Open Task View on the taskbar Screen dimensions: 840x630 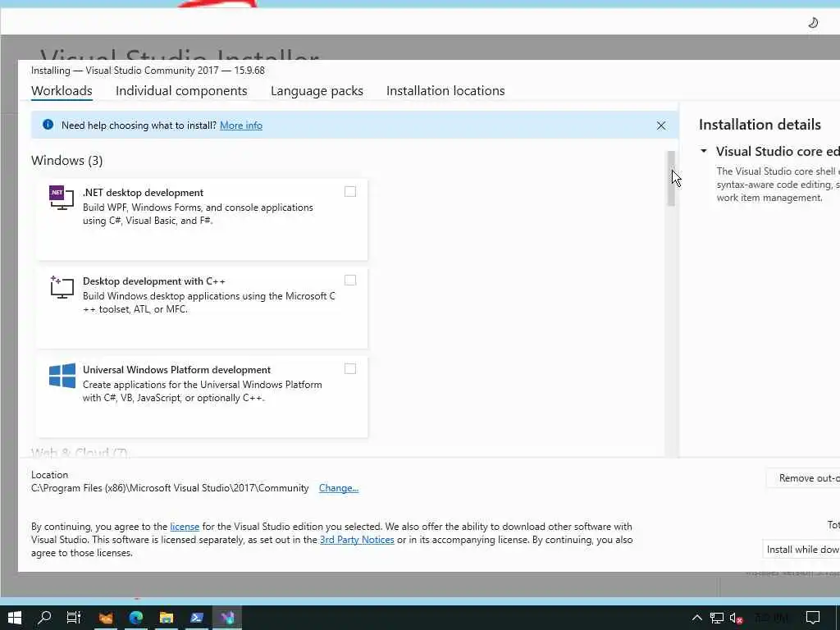pos(73,617)
